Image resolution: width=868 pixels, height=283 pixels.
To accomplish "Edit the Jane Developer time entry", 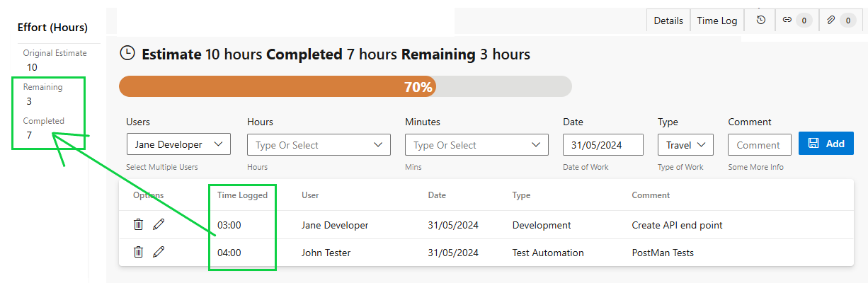I will pos(159,224).
